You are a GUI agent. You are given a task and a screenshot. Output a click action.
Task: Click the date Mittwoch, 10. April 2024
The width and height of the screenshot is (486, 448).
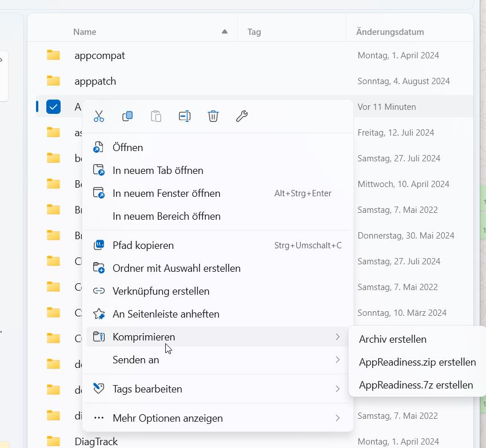pyautogui.click(x=403, y=184)
